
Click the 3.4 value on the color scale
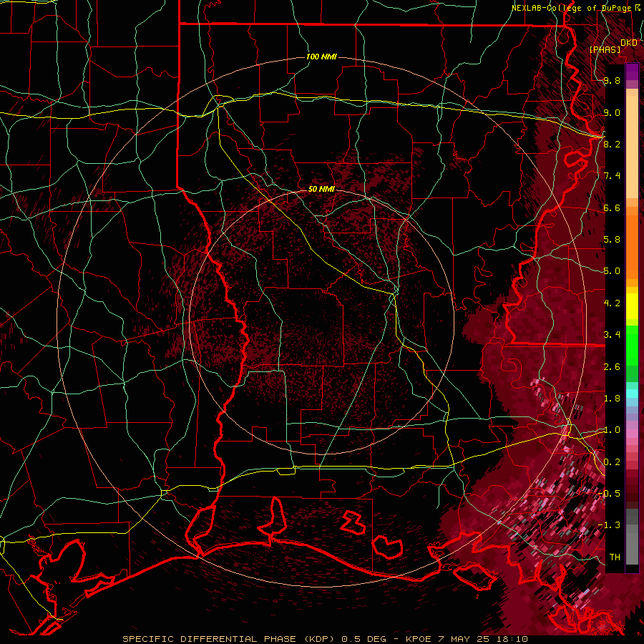pos(612,335)
